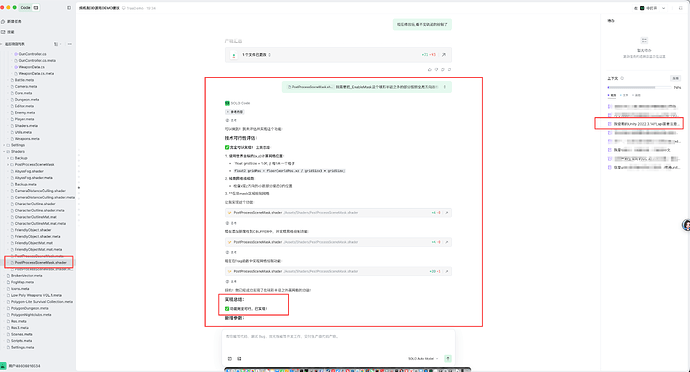Open FriendlyObject.shader file
Screen dimensions: 690x372
(x=33, y=230)
